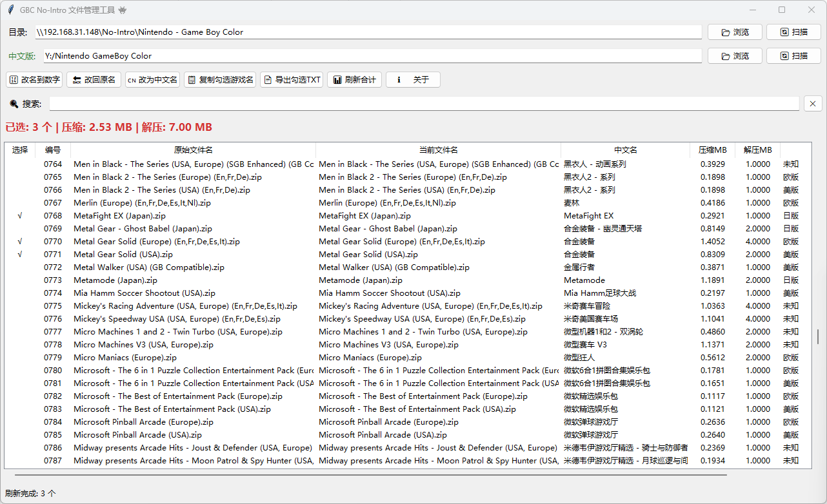Click the horizontal scrollbar below the table
Viewport: 827px width, 504px height.
click(371, 475)
